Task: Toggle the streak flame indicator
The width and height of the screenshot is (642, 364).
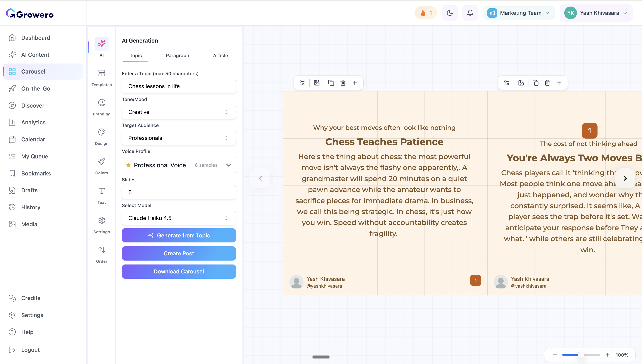Action: tap(426, 13)
